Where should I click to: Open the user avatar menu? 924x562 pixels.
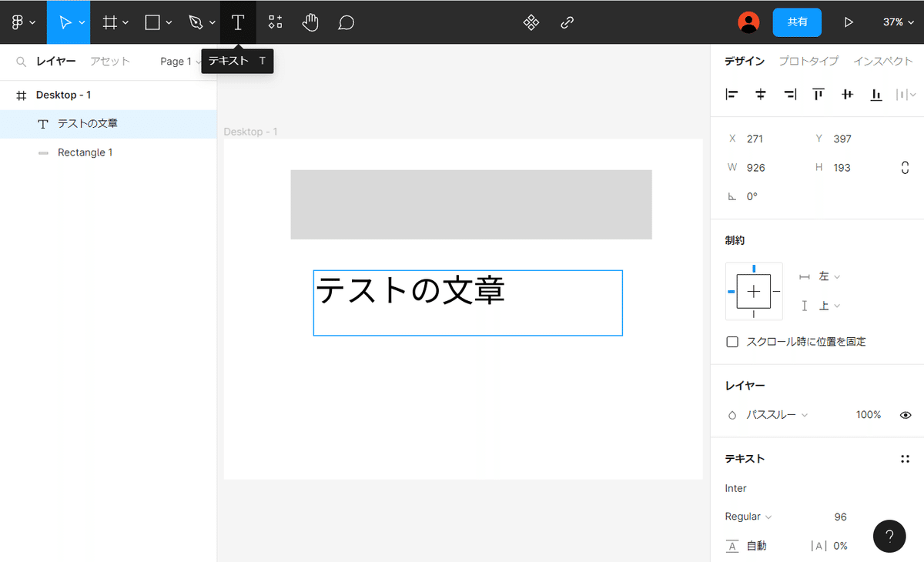tap(748, 22)
